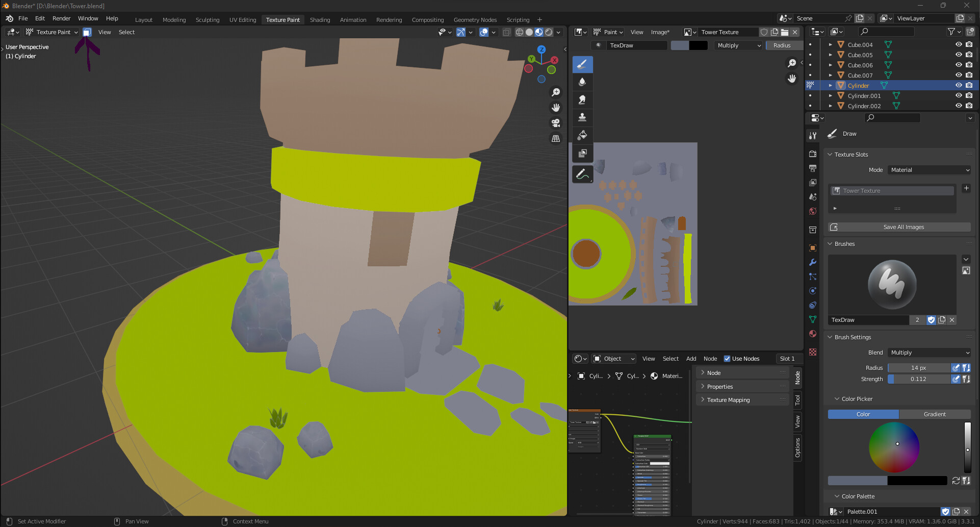Open the Texture Paint mode dropdown

point(52,32)
